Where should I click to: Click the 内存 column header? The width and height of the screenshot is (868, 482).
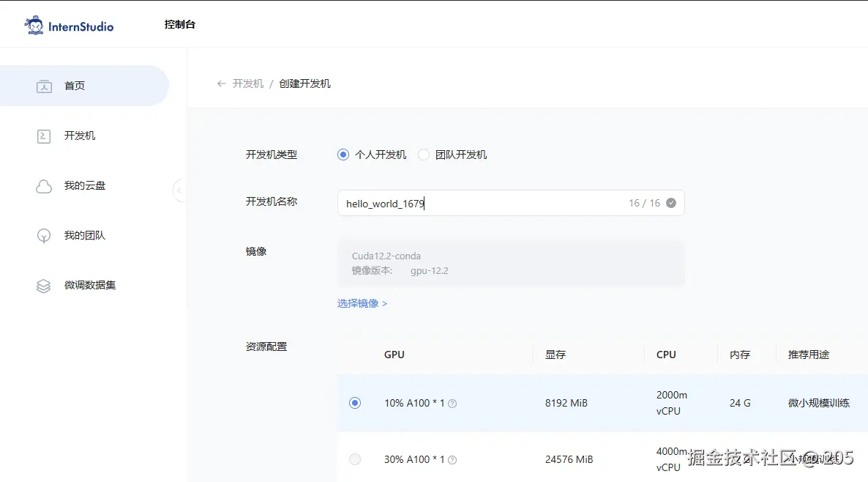click(x=740, y=355)
